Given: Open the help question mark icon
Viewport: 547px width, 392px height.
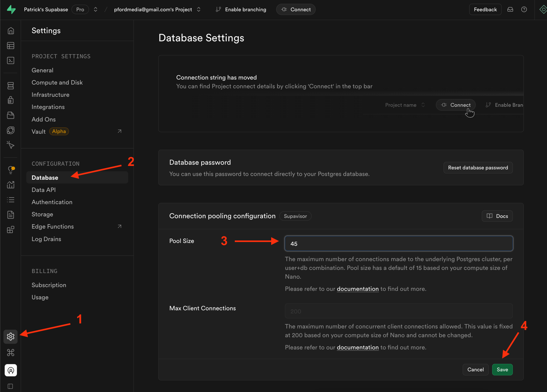Looking at the screenshot, I should pos(524,9).
